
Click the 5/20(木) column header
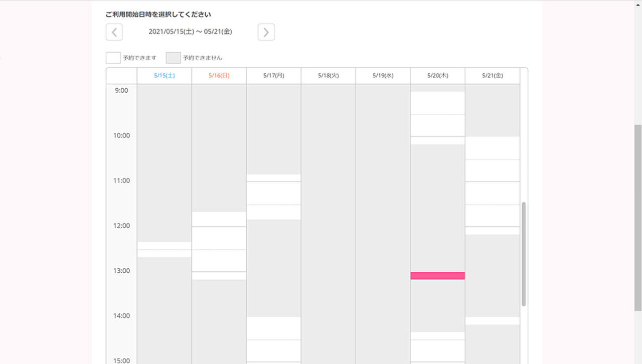(x=437, y=76)
